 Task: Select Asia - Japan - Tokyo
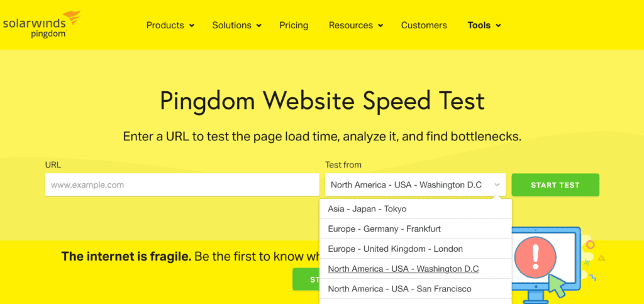point(416,209)
